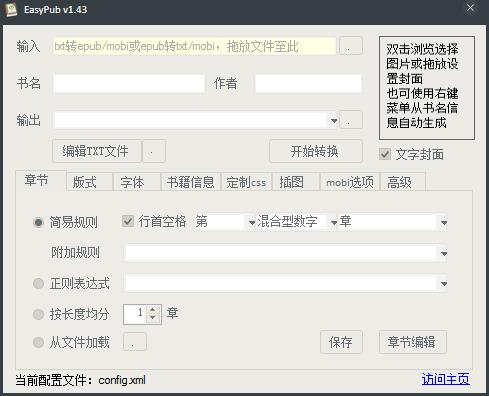
Task: Select the 正则表达式 radio button
Action: coord(38,283)
